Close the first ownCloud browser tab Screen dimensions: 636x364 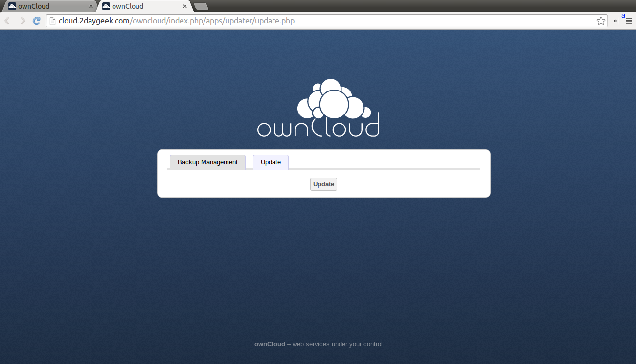tap(91, 6)
